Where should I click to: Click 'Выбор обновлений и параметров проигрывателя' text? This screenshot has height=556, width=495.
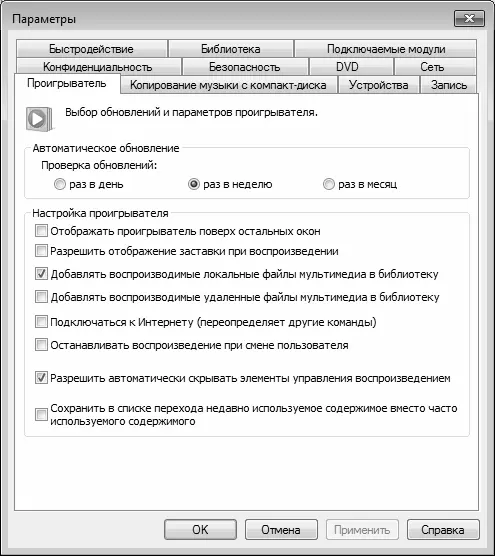pyautogui.click(x=191, y=112)
